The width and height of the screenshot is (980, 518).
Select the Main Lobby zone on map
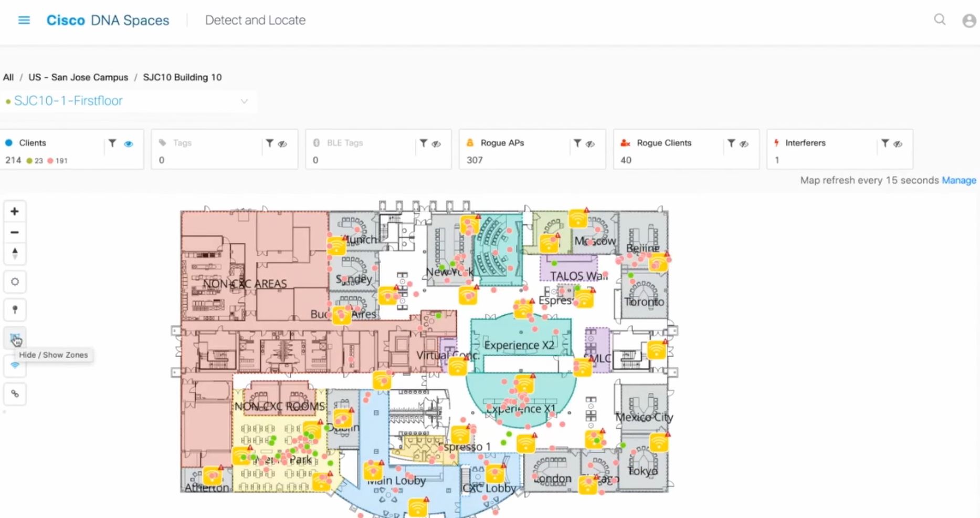396,480
